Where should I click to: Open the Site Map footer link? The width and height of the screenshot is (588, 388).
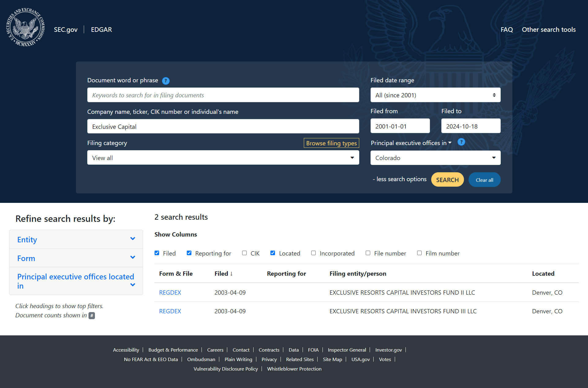332,360
